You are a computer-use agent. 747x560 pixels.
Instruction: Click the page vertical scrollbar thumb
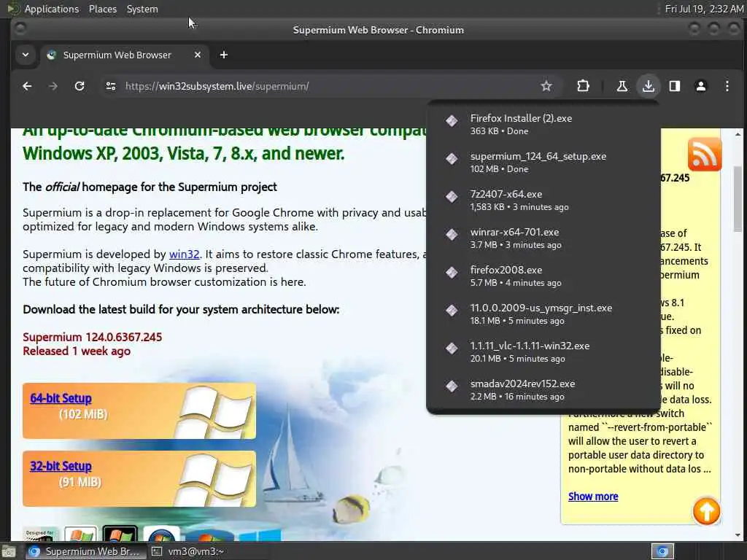[x=738, y=198]
